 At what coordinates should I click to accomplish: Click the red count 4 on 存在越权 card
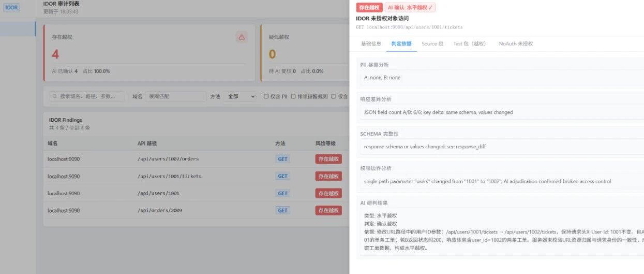coord(55,54)
